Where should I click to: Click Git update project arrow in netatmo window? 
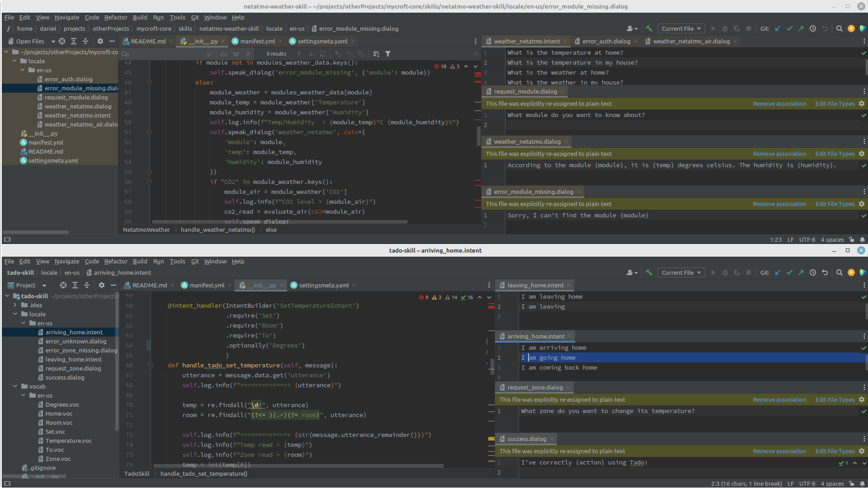[x=778, y=28]
